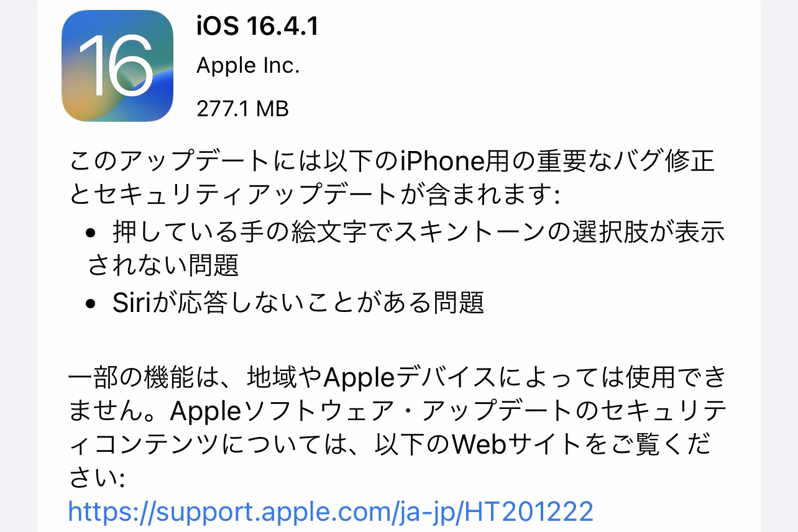Tap the 277.1 MB size label
This screenshot has width=798, height=532.
242,109
